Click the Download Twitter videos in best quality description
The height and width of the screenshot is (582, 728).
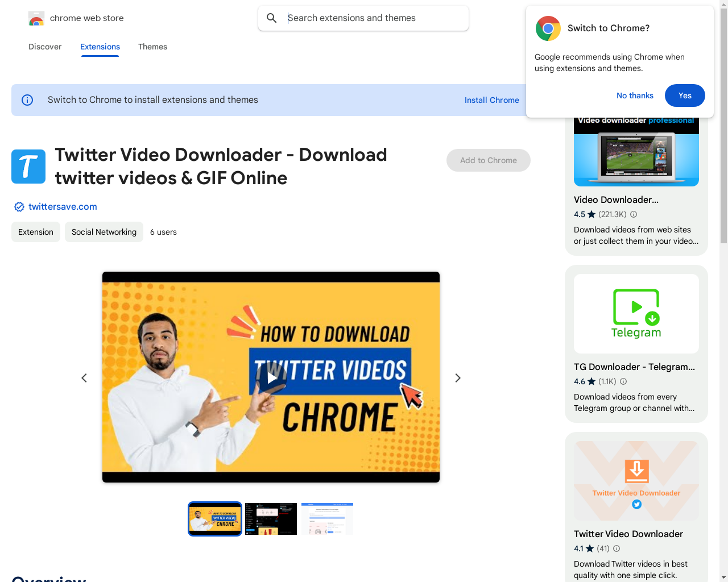point(631,569)
